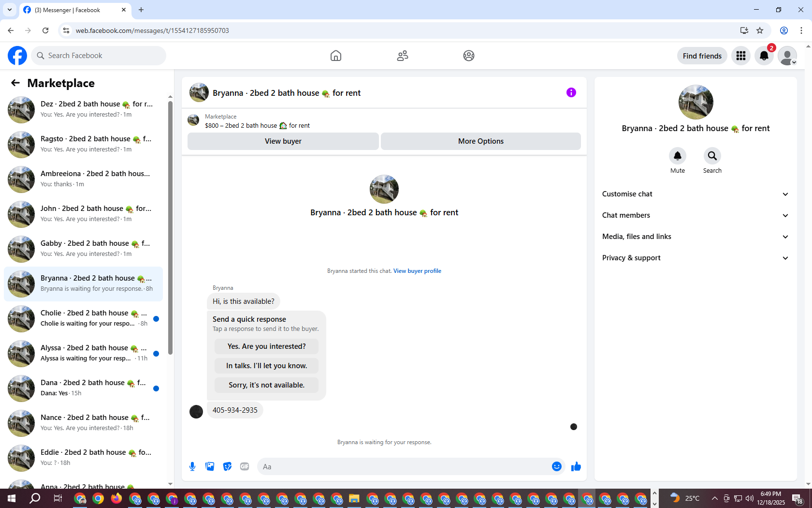Send quick response 'Yes. Are you interested?'

pyautogui.click(x=266, y=346)
